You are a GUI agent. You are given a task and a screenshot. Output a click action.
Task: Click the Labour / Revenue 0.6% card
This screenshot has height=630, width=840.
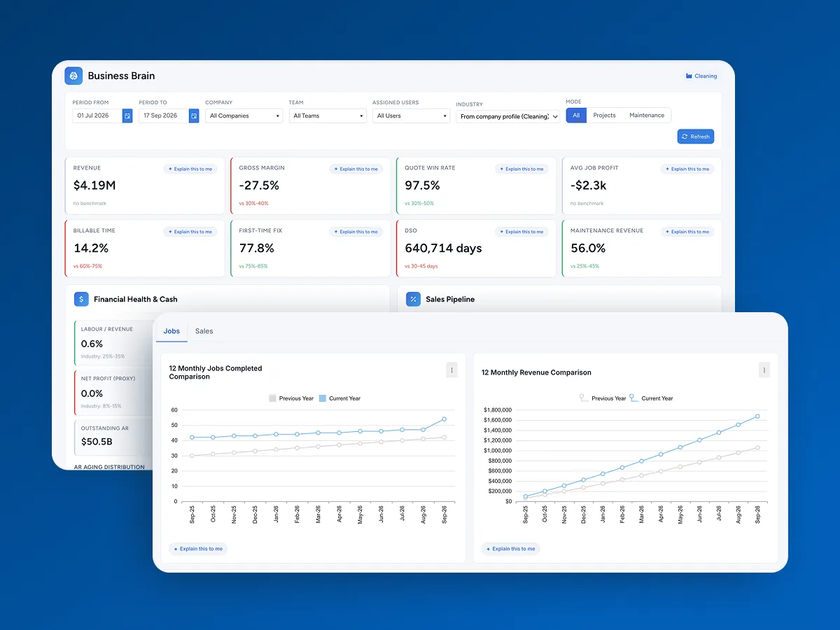point(114,343)
